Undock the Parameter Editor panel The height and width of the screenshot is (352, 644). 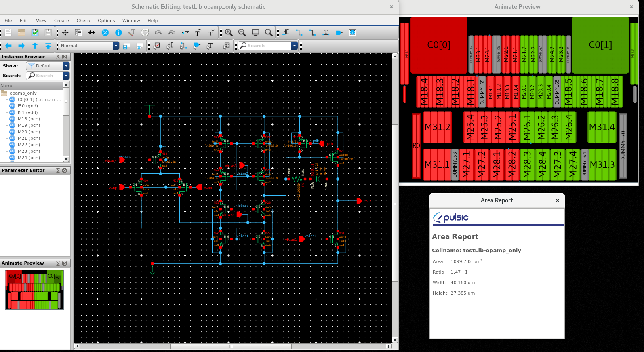coord(58,171)
